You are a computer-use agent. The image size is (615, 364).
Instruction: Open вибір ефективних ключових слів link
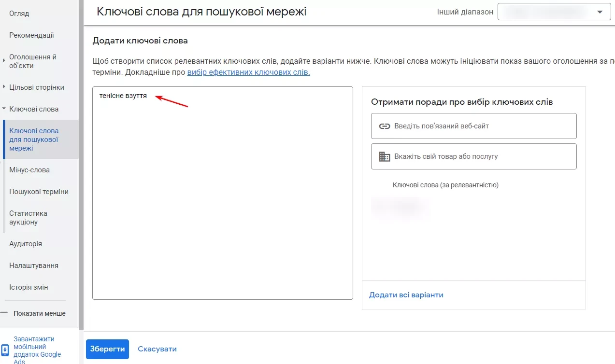pyautogui.click(x=248, y=72)
